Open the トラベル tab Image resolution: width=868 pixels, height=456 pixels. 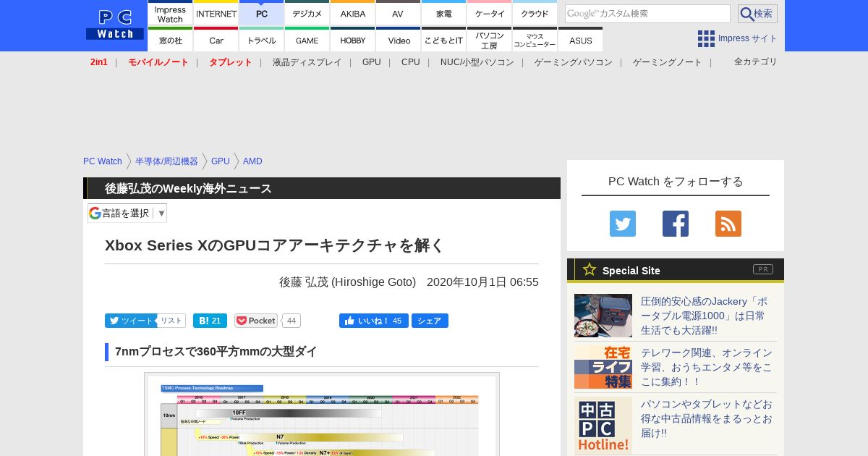coord(262,40)
